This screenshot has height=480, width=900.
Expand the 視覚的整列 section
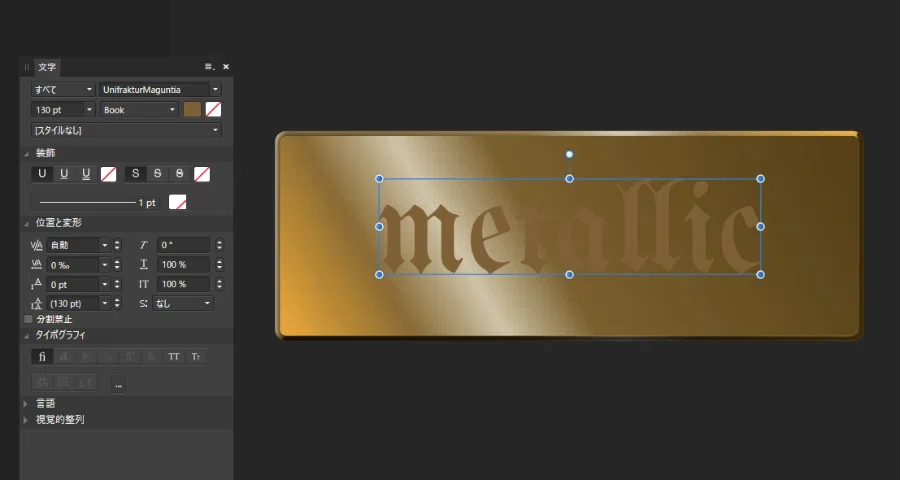tap(26, 420)
